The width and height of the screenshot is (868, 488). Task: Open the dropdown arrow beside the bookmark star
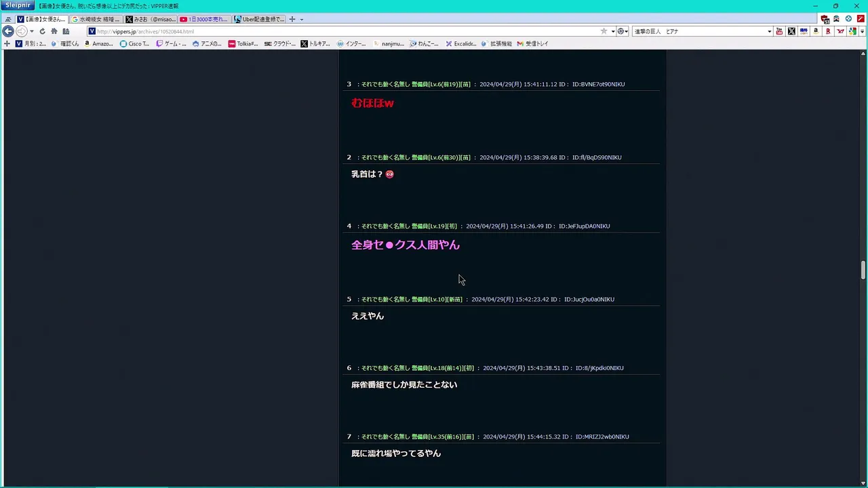point(613,31)
